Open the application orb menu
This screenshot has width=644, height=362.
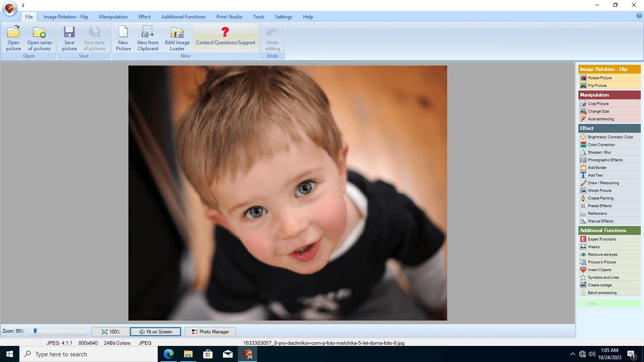10,8
